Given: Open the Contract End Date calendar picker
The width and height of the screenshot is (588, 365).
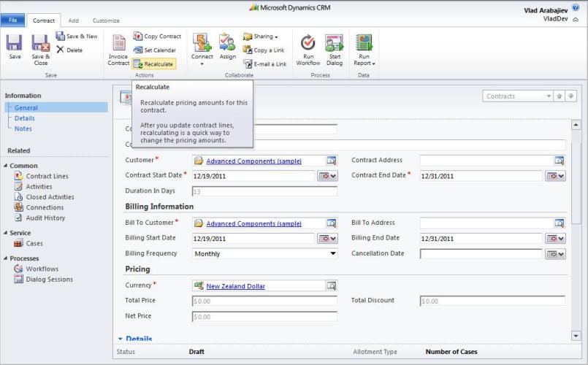Looking at the screenshot, I should pos(555,176).
